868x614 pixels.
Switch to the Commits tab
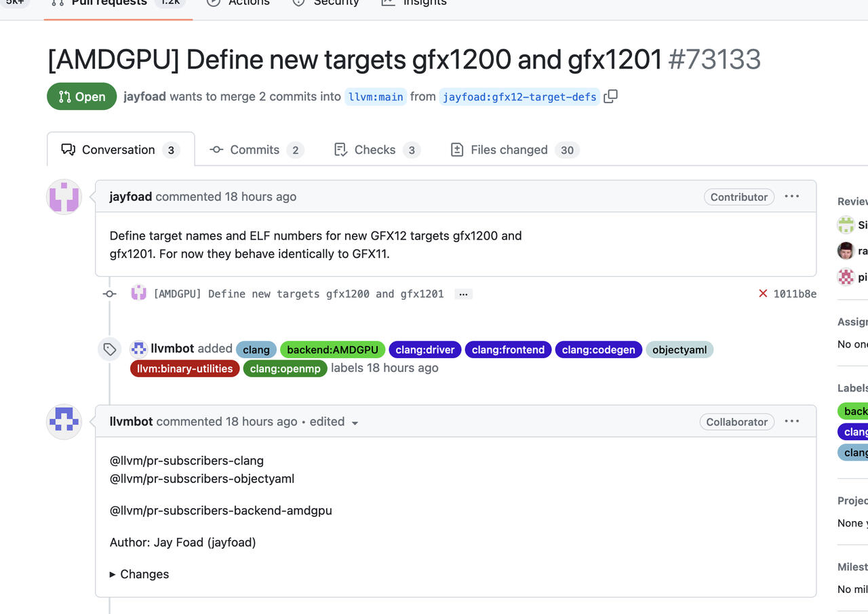click(x=256, y=150)
